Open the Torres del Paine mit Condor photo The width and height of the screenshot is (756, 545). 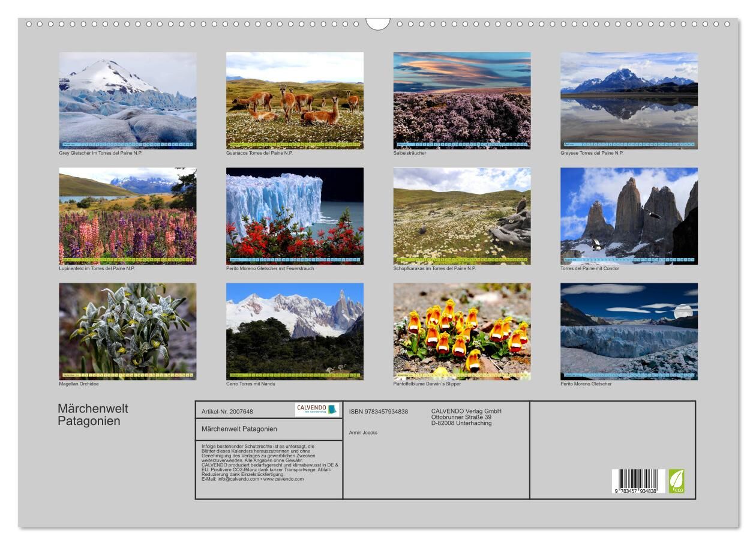[629, 216]
